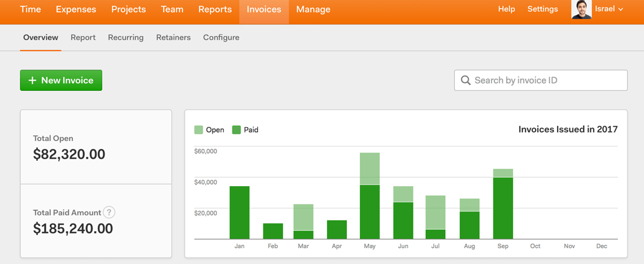Open the Help link
The image size is (644, 264).
[x=506, y=9]
